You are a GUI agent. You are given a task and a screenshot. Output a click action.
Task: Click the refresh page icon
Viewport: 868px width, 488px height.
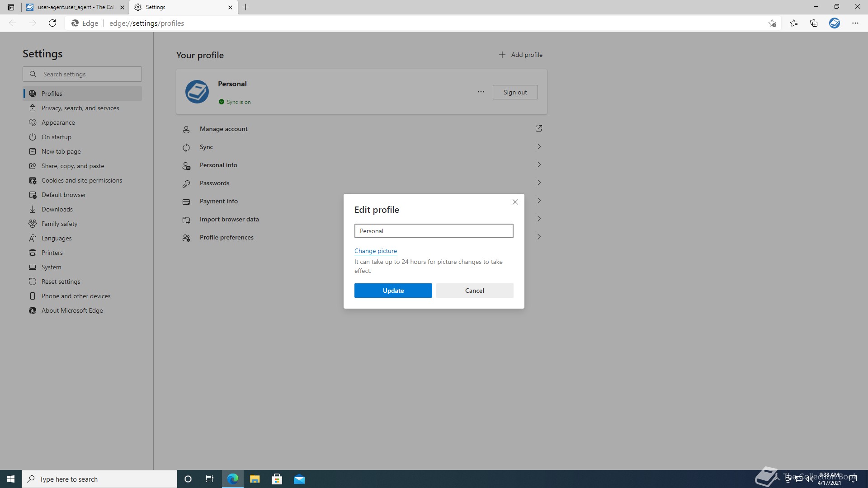[52, 23]
